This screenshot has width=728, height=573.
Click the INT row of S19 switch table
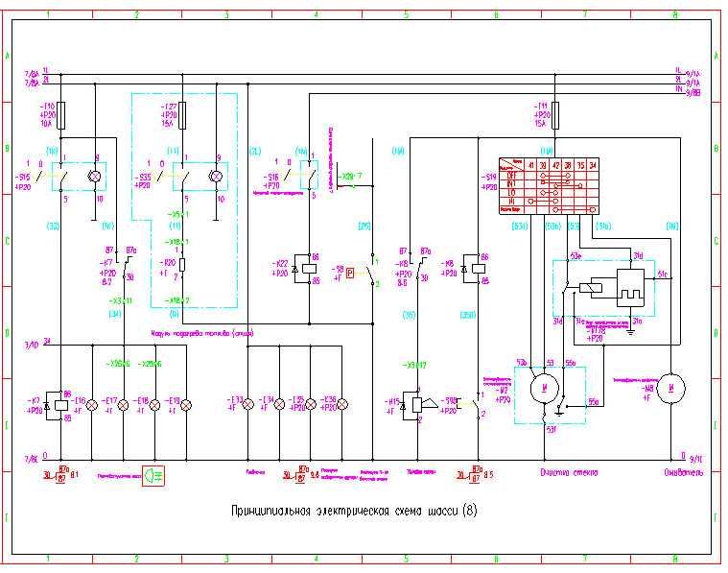pyautogui.click(x=549, y=184)
